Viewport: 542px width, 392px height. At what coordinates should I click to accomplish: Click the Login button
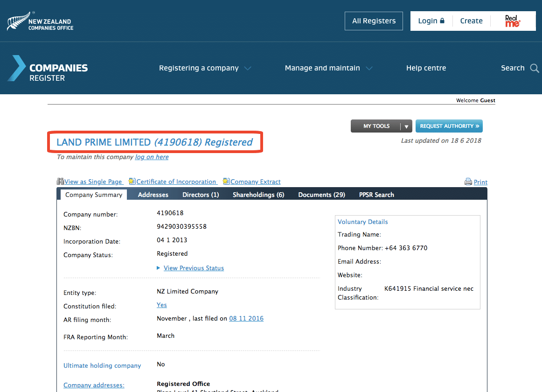coord(431,21)
